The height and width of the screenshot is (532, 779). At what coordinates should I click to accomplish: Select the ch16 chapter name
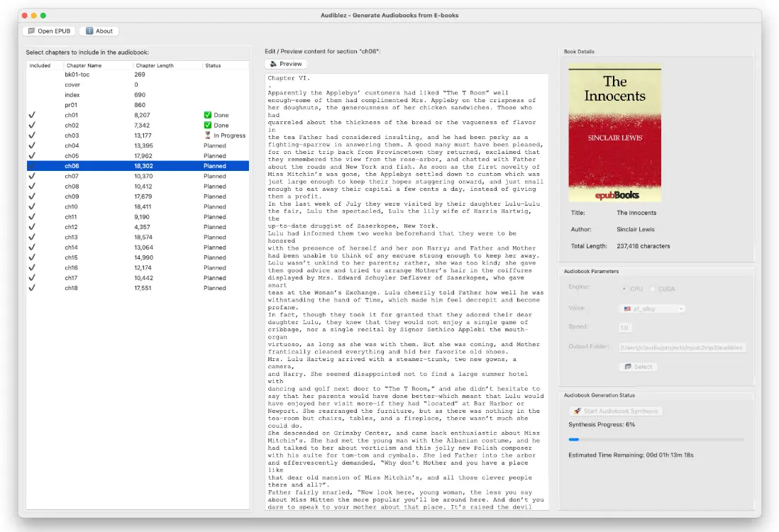pyautogui.click(x=71, y=267)
